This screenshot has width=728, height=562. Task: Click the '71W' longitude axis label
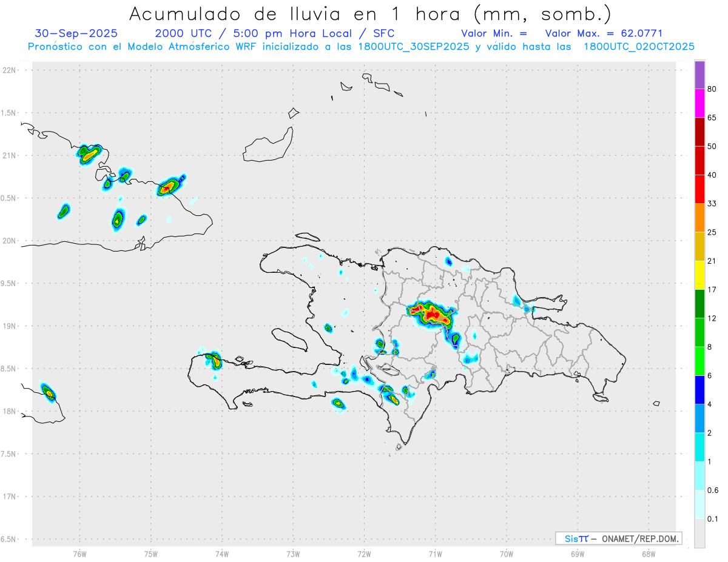point(435,554)
